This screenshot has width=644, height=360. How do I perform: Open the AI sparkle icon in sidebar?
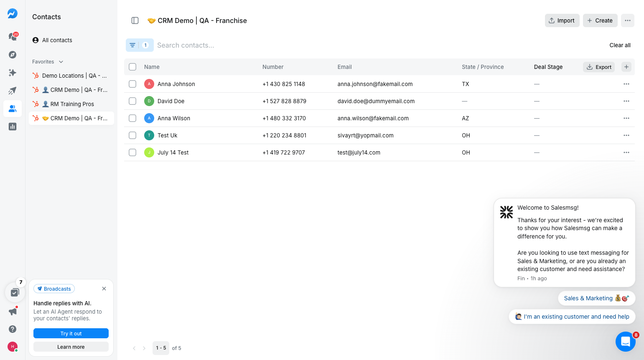tap(13, 73)
